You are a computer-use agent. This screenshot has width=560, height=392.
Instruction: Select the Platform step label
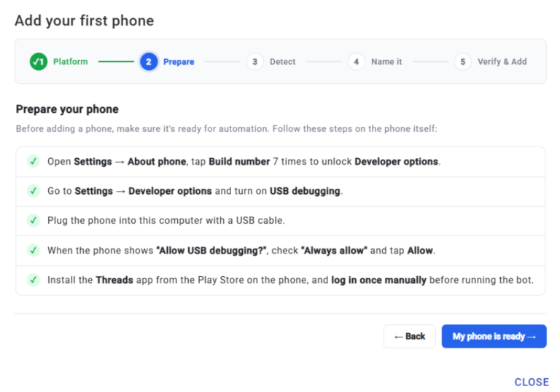tap(70, 62)
